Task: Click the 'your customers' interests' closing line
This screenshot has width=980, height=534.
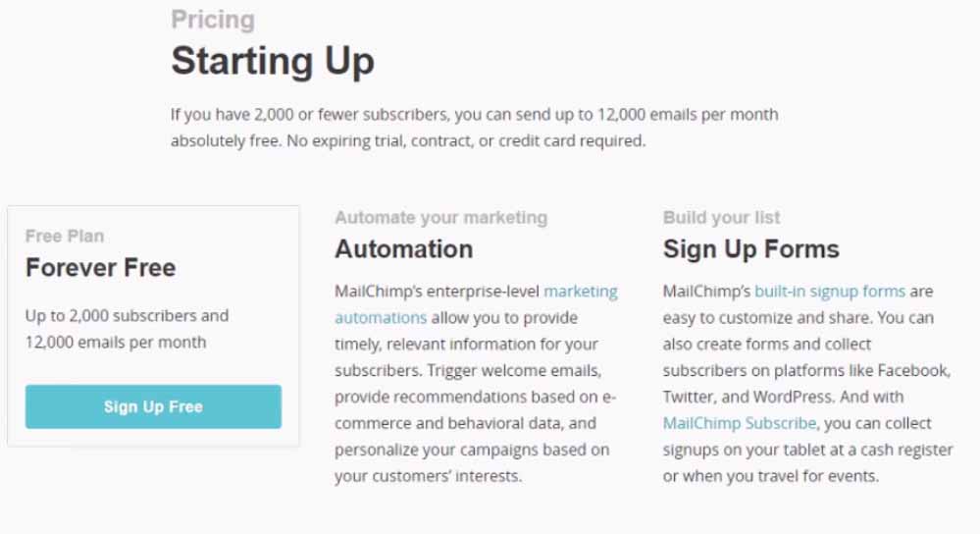Action: tap(428, 476)
